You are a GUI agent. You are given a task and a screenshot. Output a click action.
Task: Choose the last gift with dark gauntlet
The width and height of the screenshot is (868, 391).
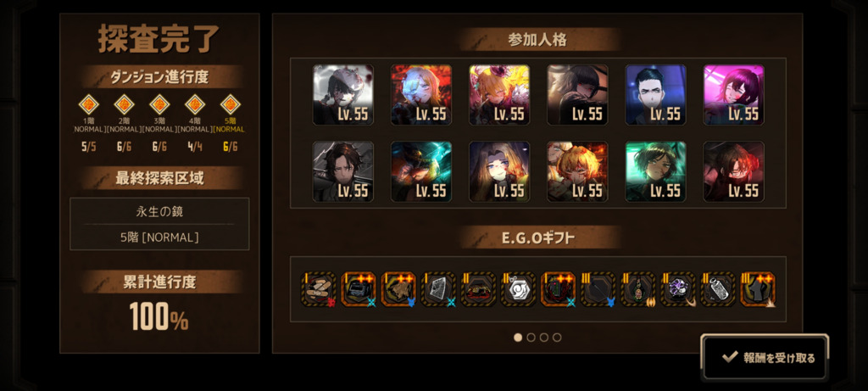click(758, 289)
